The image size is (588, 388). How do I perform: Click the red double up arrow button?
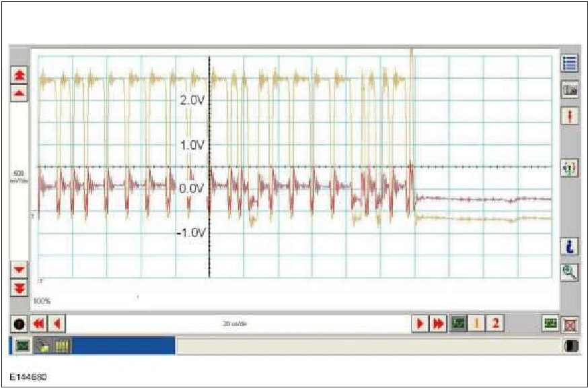click(20, 75)
